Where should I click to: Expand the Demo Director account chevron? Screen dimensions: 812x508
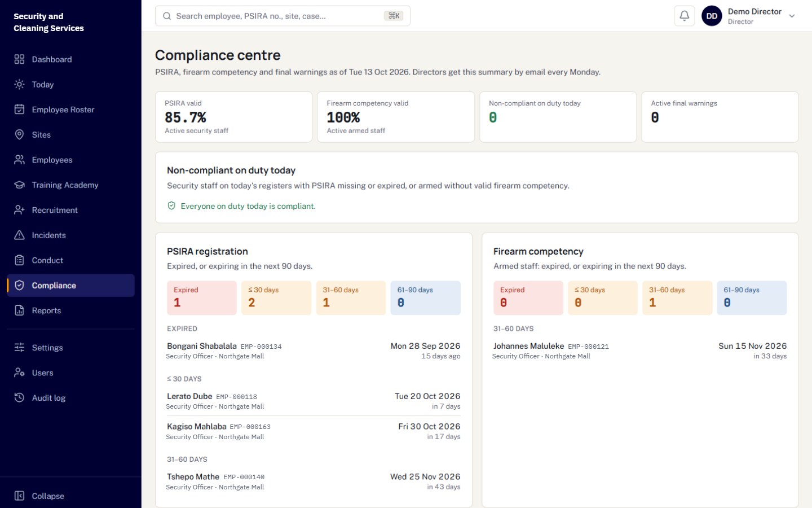[x=792, y=16]
